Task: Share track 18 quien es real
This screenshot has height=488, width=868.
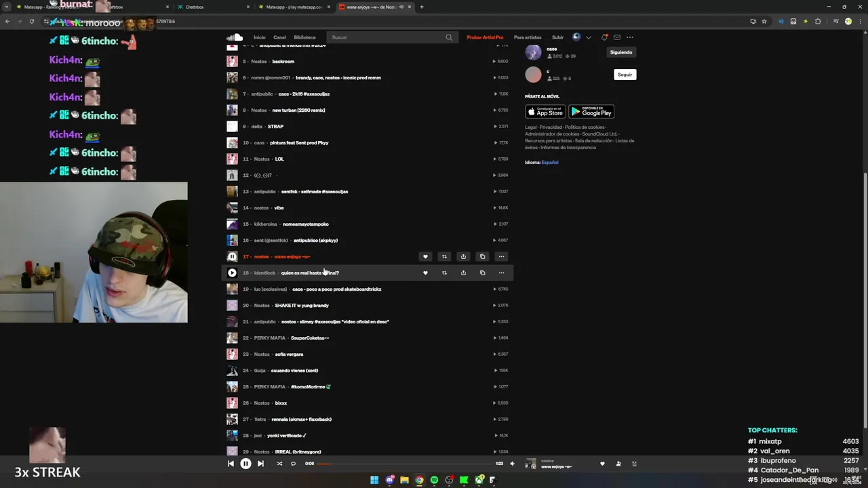Action: pos(463,272)
